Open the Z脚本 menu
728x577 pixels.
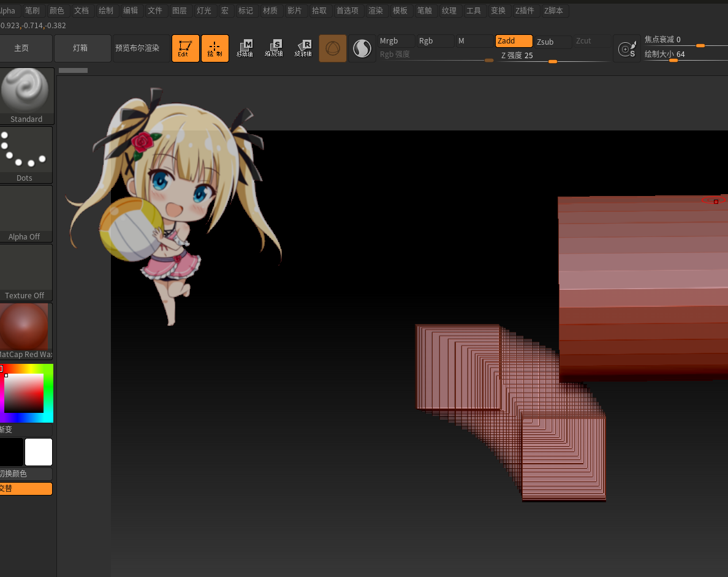tap(554, 10)
